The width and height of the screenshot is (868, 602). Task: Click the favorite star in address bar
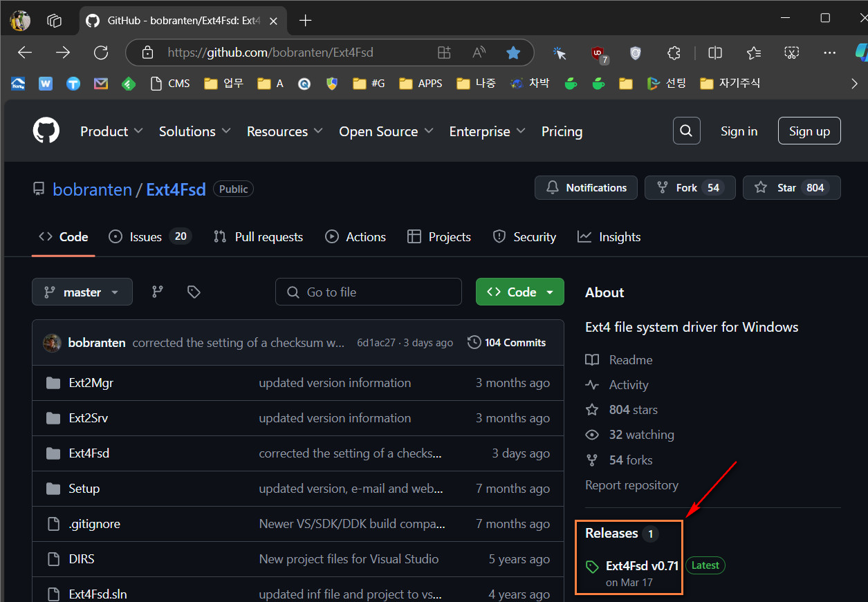(513, 53)
